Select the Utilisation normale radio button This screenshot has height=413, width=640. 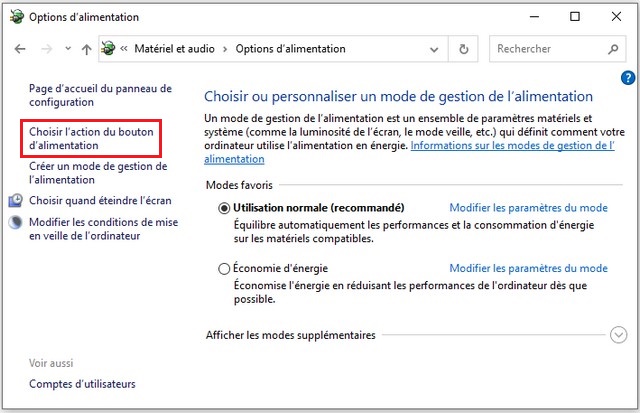tap(223, 208)
